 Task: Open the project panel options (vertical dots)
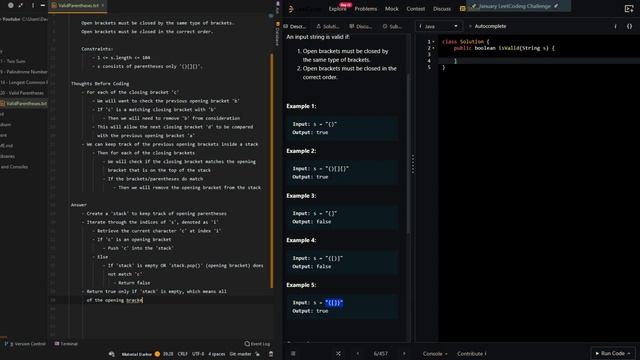pyautogui.click(x=33, y=5)
